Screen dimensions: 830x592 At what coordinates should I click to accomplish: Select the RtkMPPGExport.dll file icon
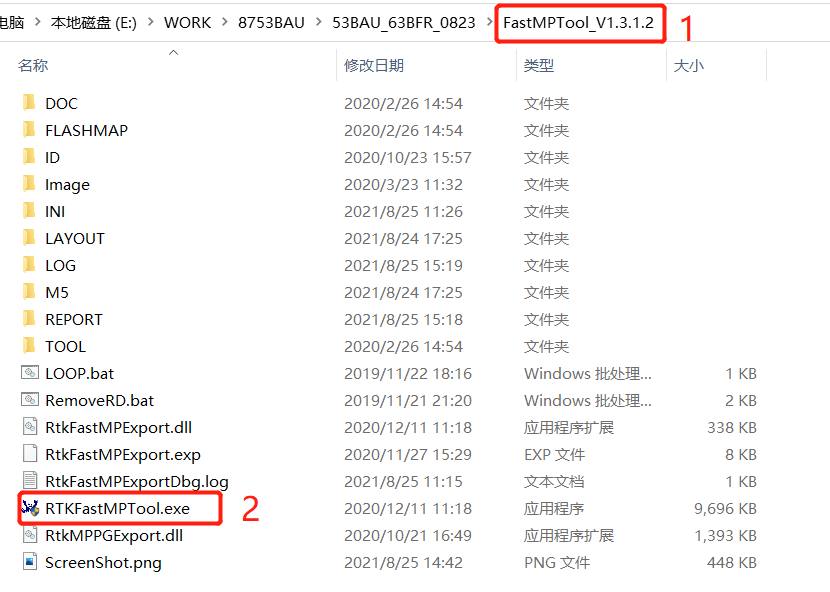30,535
